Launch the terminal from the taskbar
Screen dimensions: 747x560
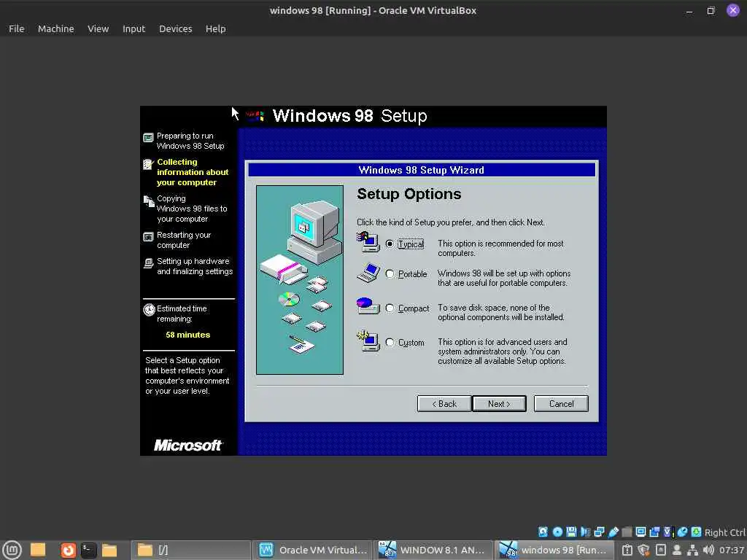pyautogui.click(x=88, y=550)
